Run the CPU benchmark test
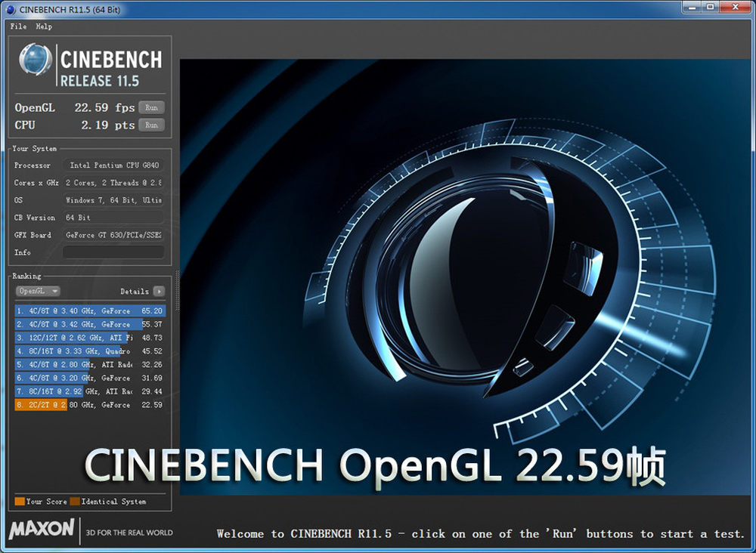The width and height of the screenshot is (756, 553). click(151, 125)
